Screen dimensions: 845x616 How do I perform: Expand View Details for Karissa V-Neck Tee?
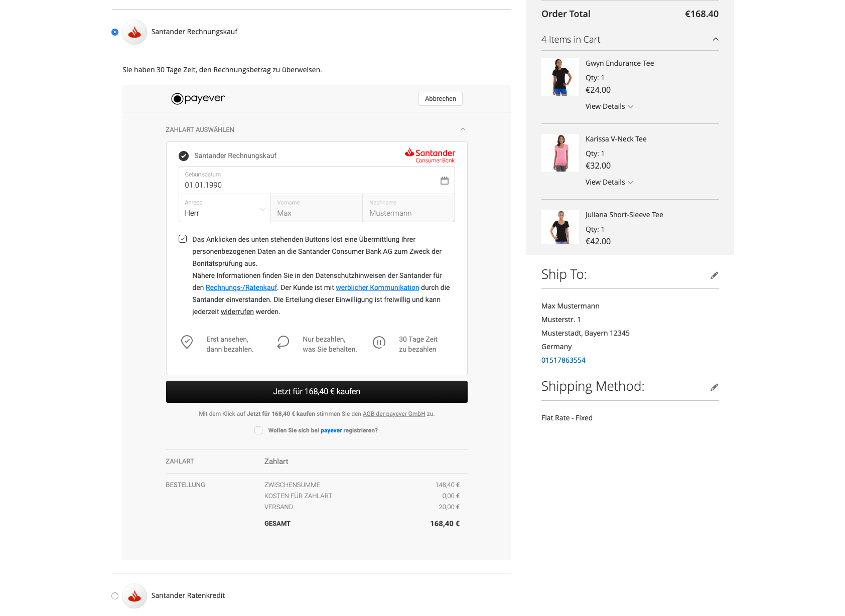pos(609,182)
